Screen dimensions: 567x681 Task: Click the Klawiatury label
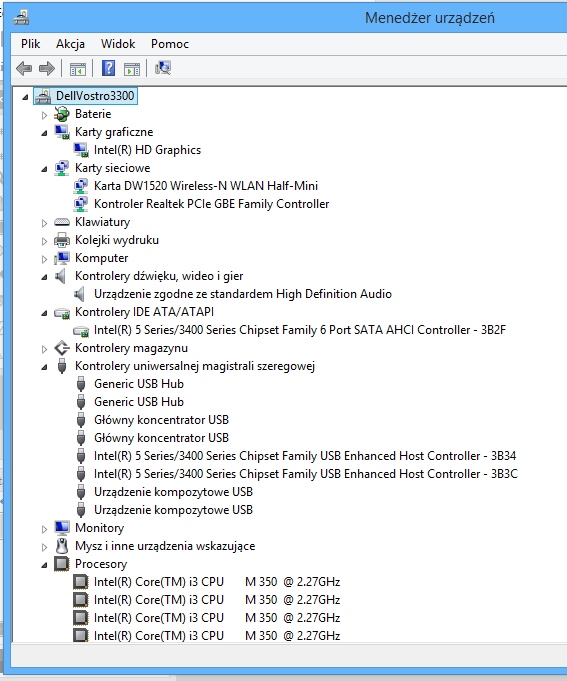[102, 222]
